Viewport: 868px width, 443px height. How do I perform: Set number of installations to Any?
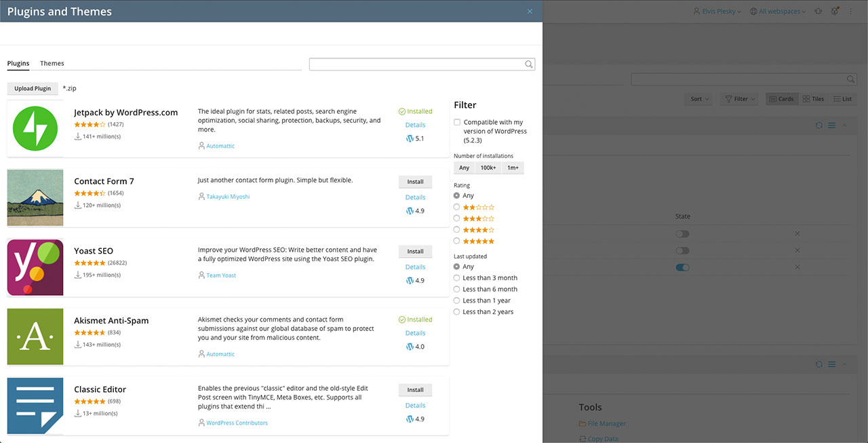465,168
